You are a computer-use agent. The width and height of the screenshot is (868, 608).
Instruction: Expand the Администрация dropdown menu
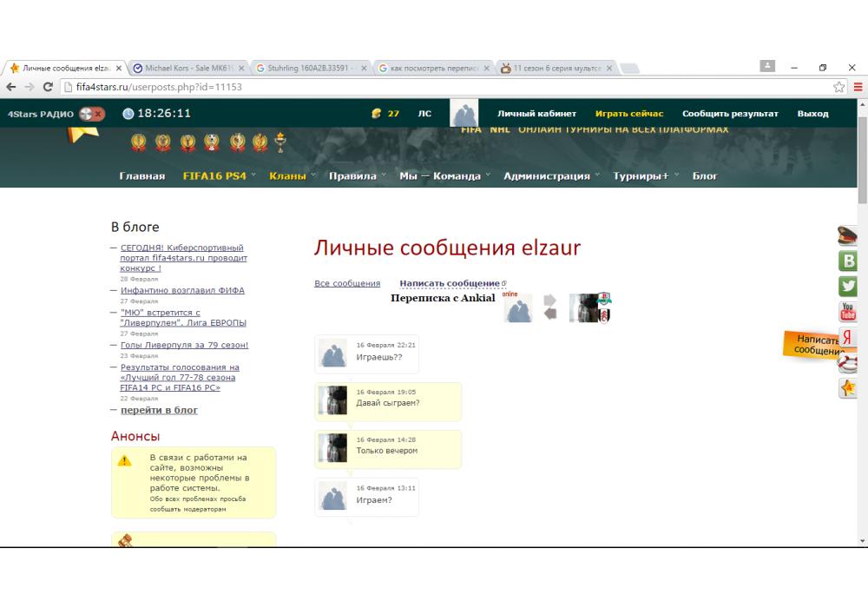pyautogui.click(x=546, y=176)
